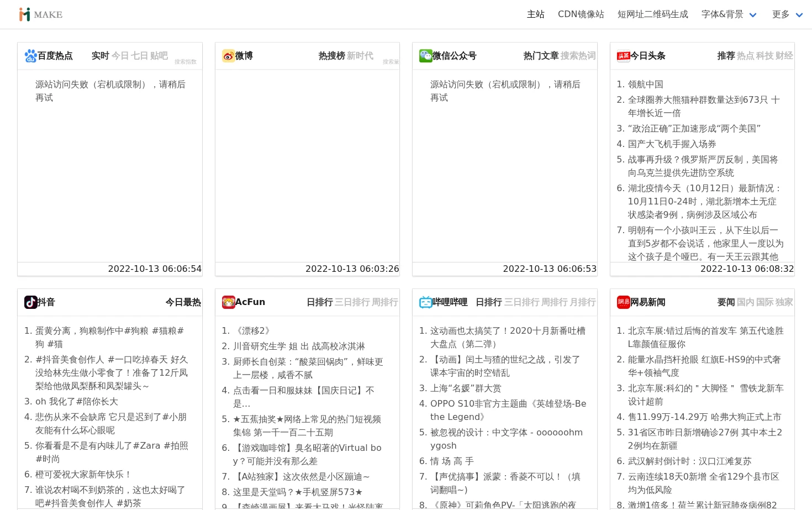Switch Bilibili card to 周排行 tab

(554, 302)
